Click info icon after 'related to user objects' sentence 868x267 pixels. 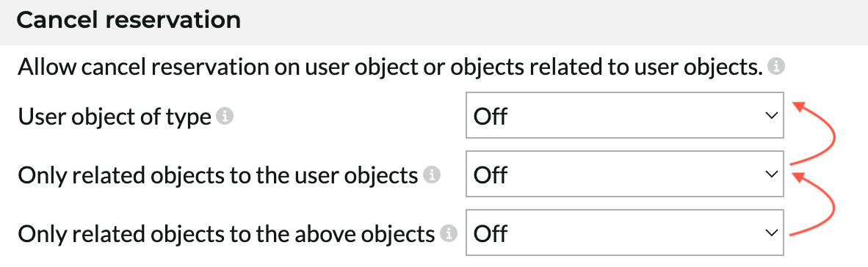(x=777, y=67)
